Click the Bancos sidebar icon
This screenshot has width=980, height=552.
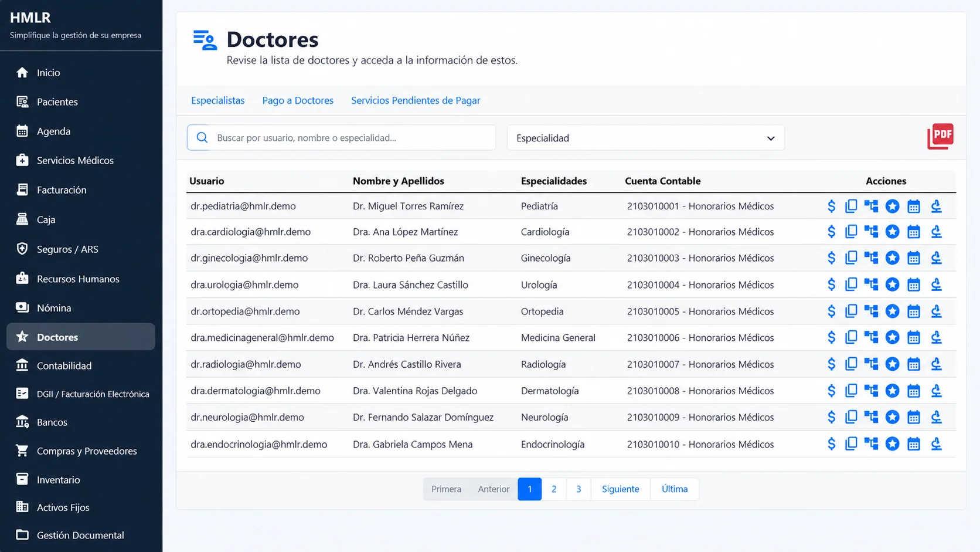22,421
